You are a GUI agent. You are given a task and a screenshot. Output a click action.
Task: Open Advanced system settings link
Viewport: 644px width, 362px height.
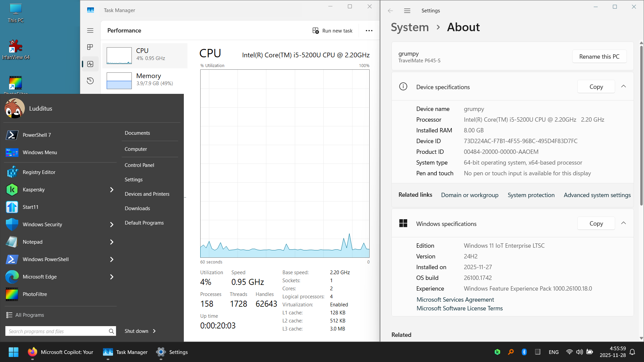pos(597,195)
